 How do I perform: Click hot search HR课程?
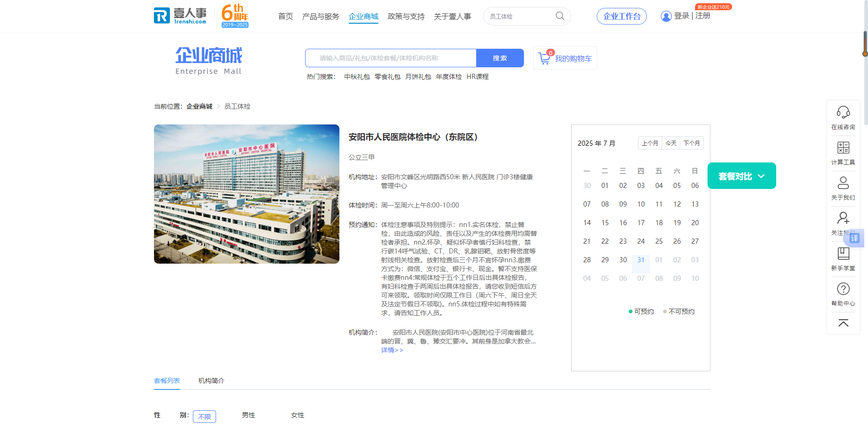pyautogui.click(x=478, y=77)
